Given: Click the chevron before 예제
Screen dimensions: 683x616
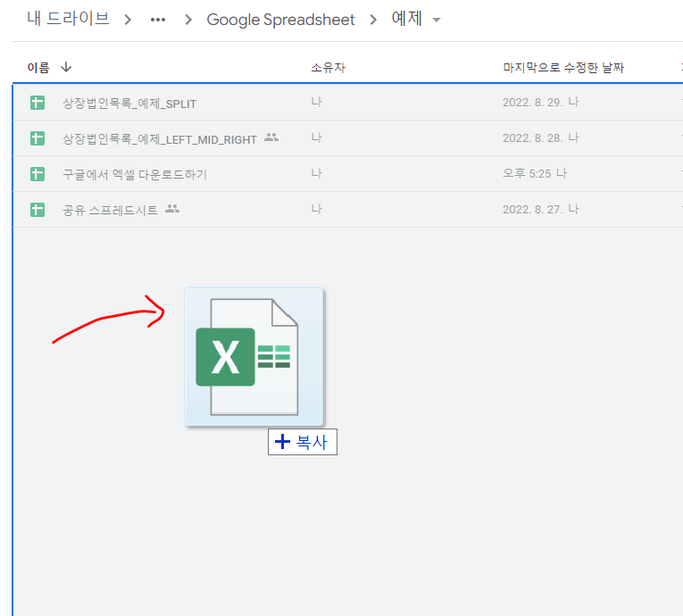Looking at the screenshot, I should 373,20.
